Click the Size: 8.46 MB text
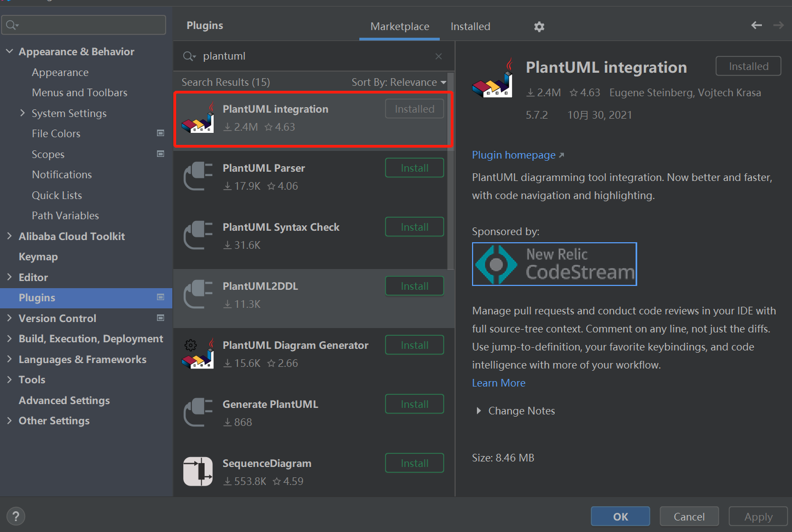Screen dimensions: 792x532 (x=503, y=458)
